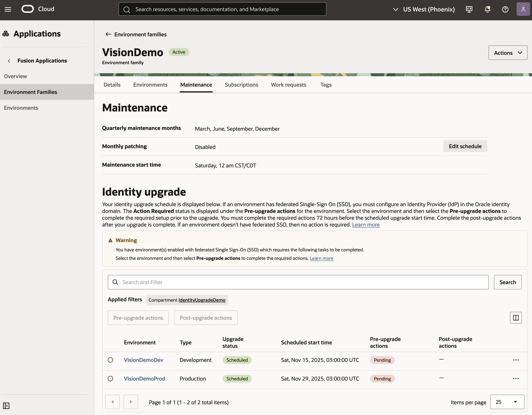Click the Edit schedule button
532x415 pixels.
(x=465, y=146)
